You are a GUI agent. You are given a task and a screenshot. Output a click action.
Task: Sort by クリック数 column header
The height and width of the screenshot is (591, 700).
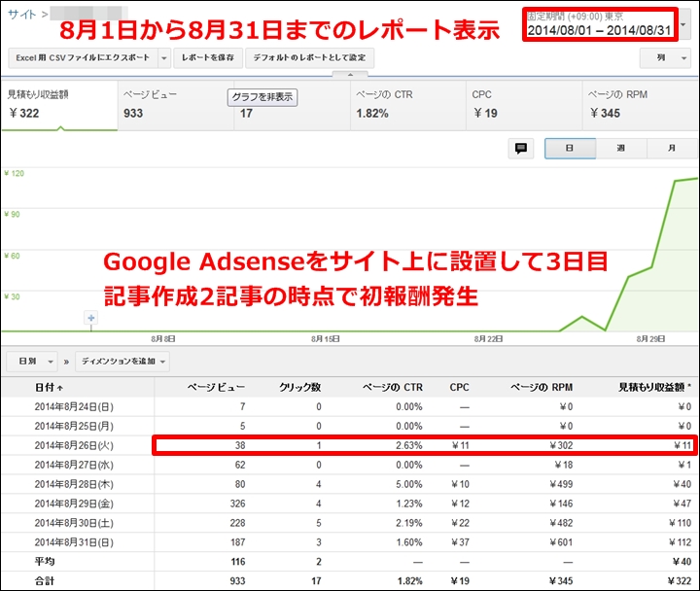(300, 388)
